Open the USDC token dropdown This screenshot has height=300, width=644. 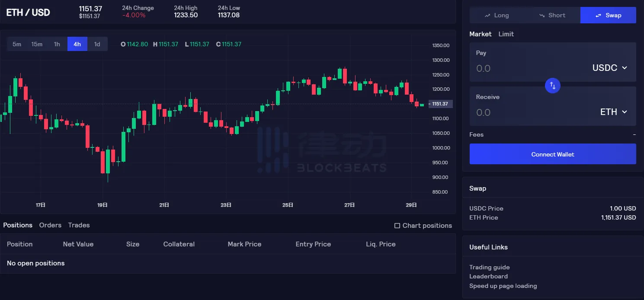[x=610, y=68]
